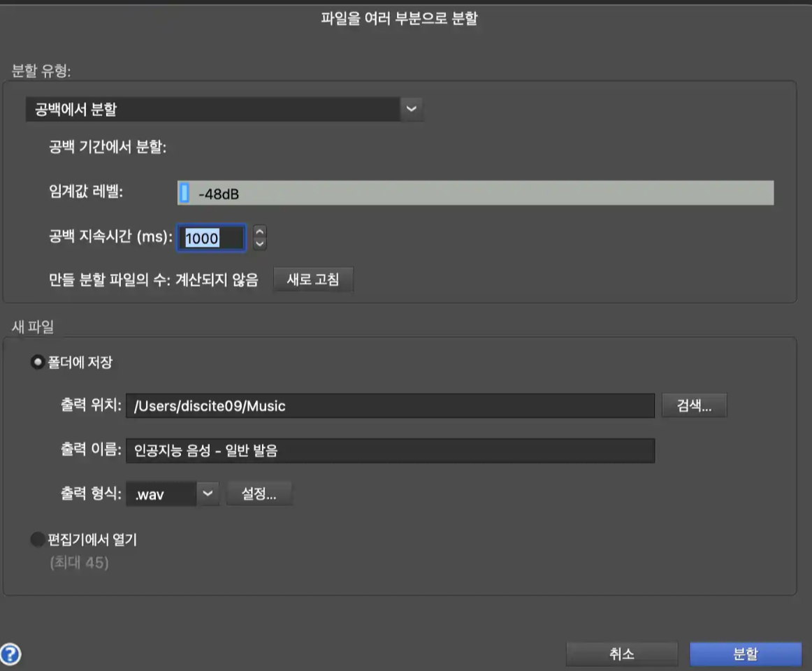Click the blank duration field showing 1000
The height and width of the screenshot is (671, 812).
tap(211, 238)
